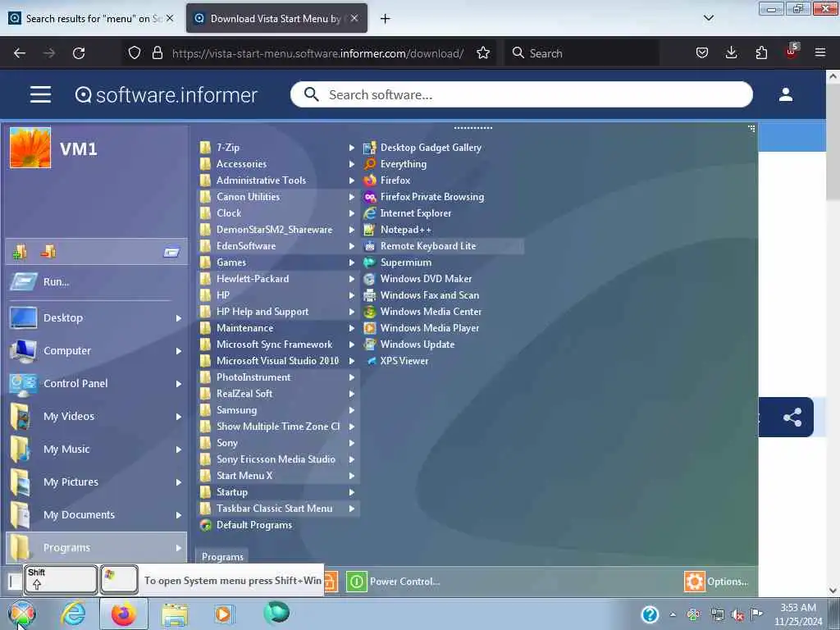Open Firefox downloads panel
Image resolution: width=840 pixels, height=630 pixels.
coord(731,52)
